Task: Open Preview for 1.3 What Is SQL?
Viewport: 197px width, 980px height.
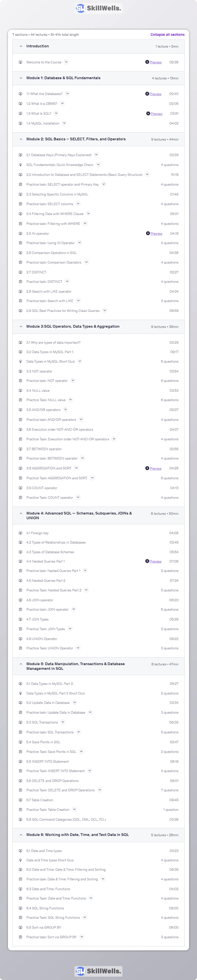Action: click(x=156, y=114)
